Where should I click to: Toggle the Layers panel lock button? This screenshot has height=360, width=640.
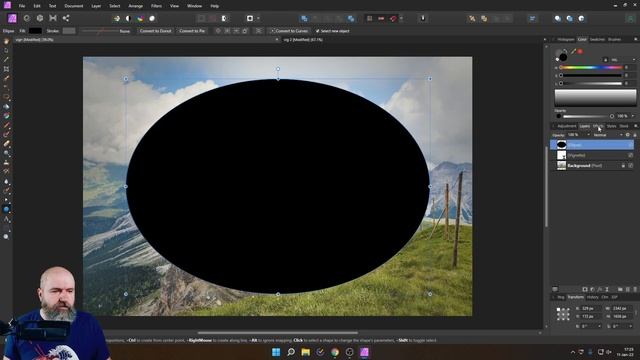coord(635,135)
